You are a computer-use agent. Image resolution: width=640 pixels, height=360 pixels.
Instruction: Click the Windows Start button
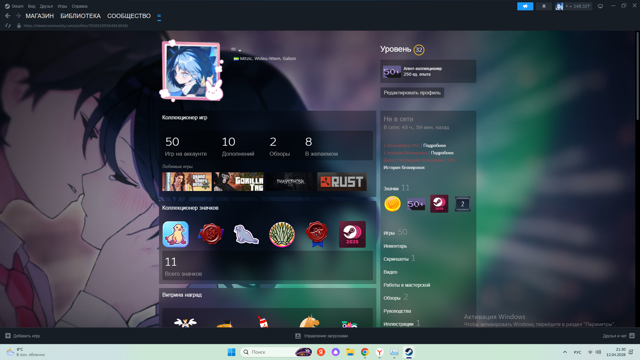(x=231, y=352)
